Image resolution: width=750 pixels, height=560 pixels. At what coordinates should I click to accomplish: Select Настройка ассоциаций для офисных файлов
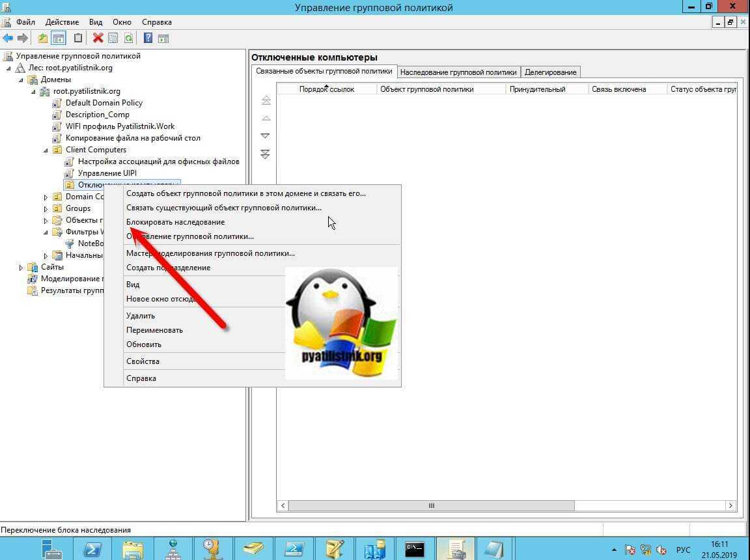159,161
